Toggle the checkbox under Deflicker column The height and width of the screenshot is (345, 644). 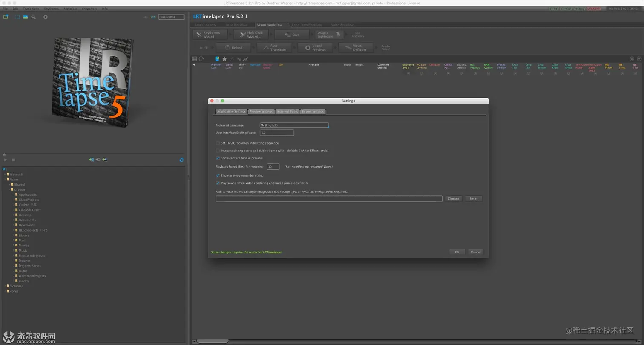[x=435, y=73]
